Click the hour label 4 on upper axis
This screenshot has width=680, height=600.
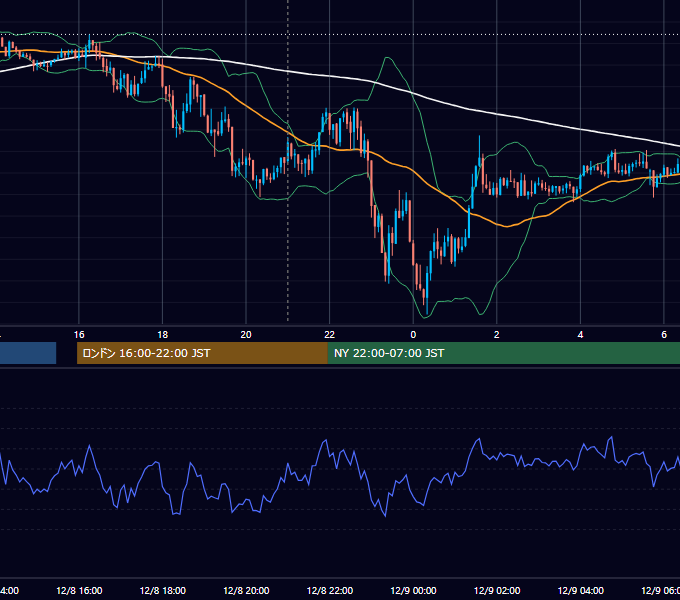pyautogui.click(x=580, y=335)
